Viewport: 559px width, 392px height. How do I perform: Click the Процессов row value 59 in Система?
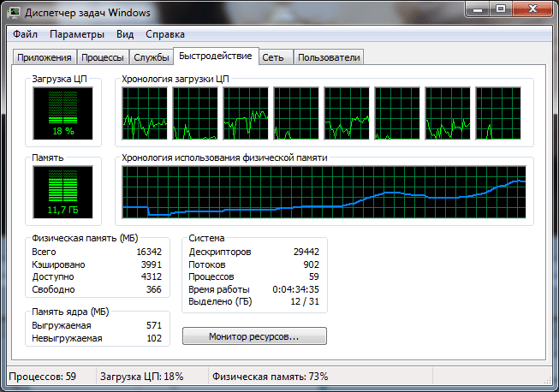click(x=313, y=277)
